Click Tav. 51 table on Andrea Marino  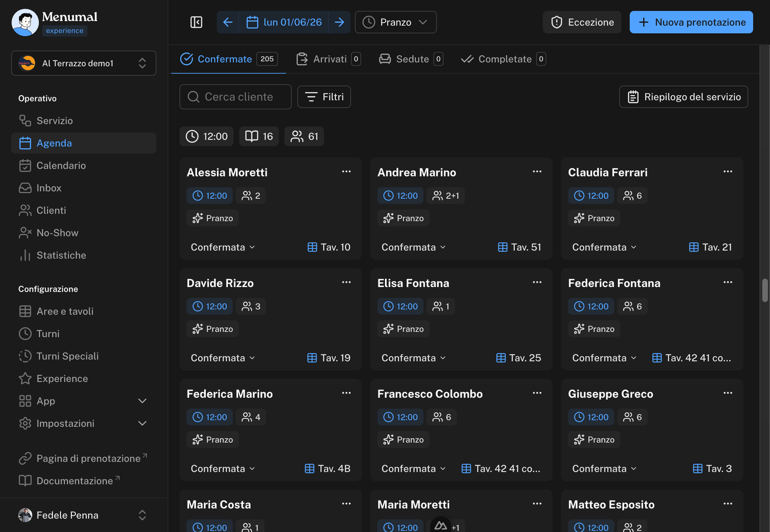pos(519,247)
